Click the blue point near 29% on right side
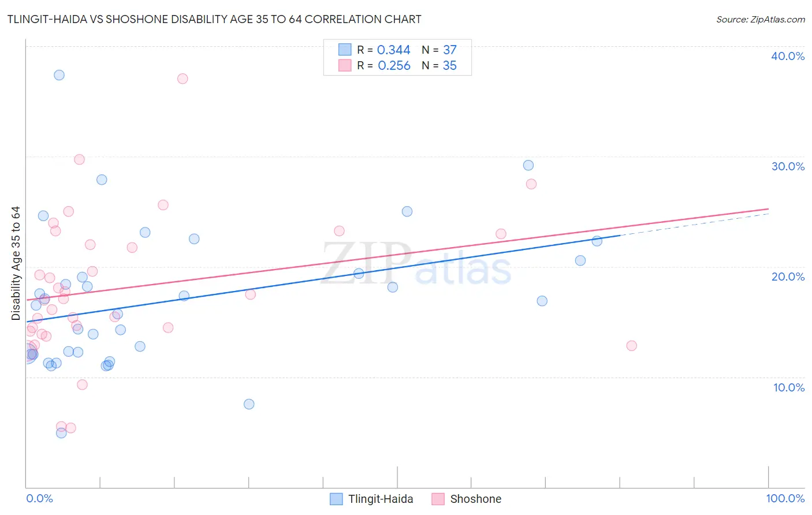812x515 pixels. tap(528, 165)
